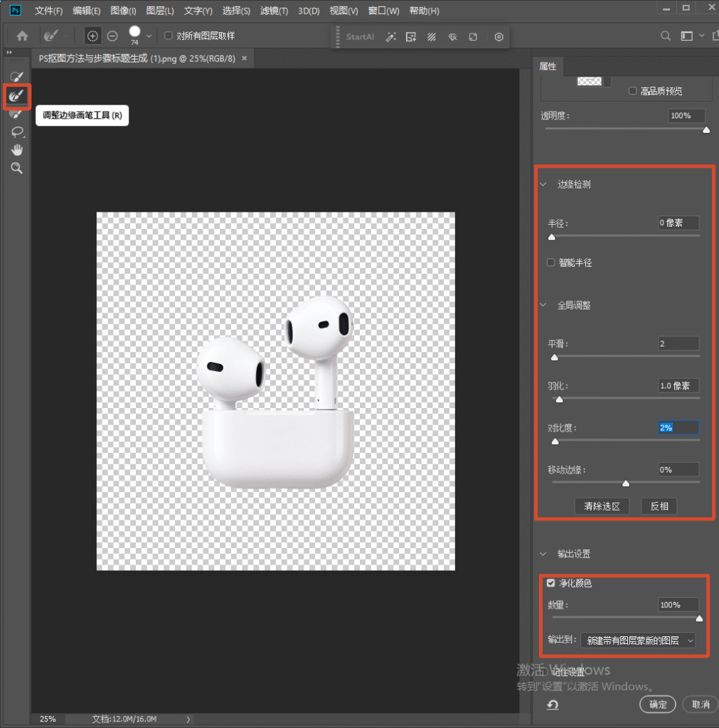719x728 pixels.
Task: Click the 反相 button
Action: tap(659, 506)
